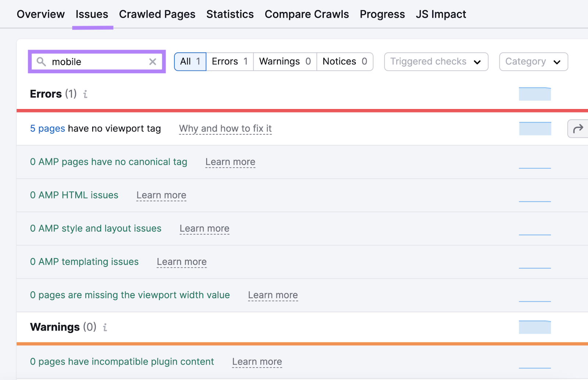This screenshot has width=588, height=380.
Task: Switch to the Overview tab
Action: pyautogui.click(x=40, y=14)
